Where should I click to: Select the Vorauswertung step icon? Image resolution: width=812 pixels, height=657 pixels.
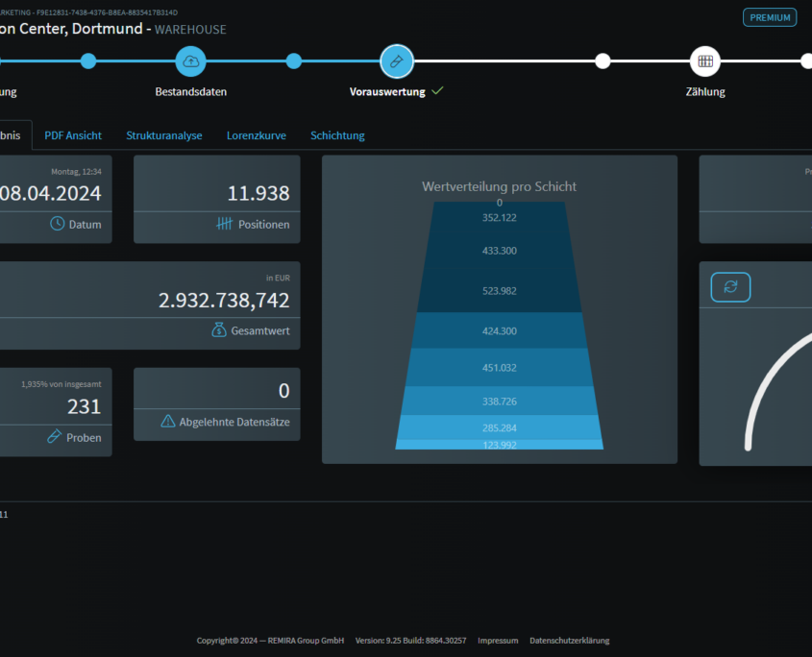[397, 61]
